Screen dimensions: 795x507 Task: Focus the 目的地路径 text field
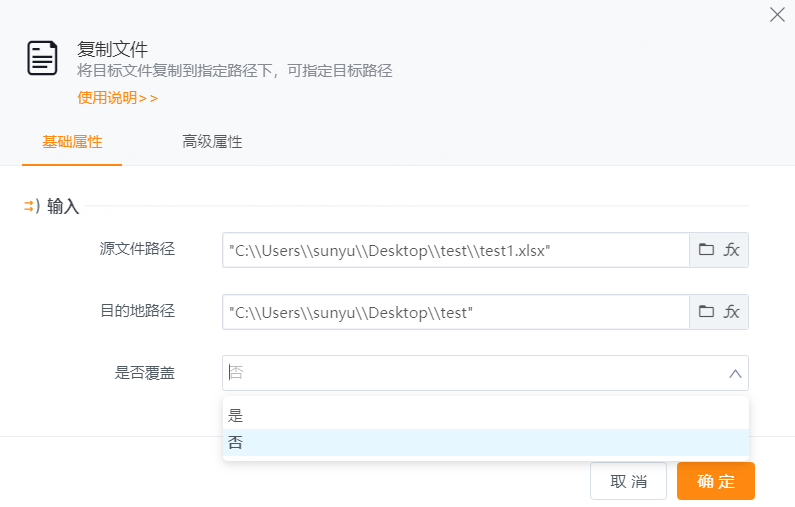455,312
